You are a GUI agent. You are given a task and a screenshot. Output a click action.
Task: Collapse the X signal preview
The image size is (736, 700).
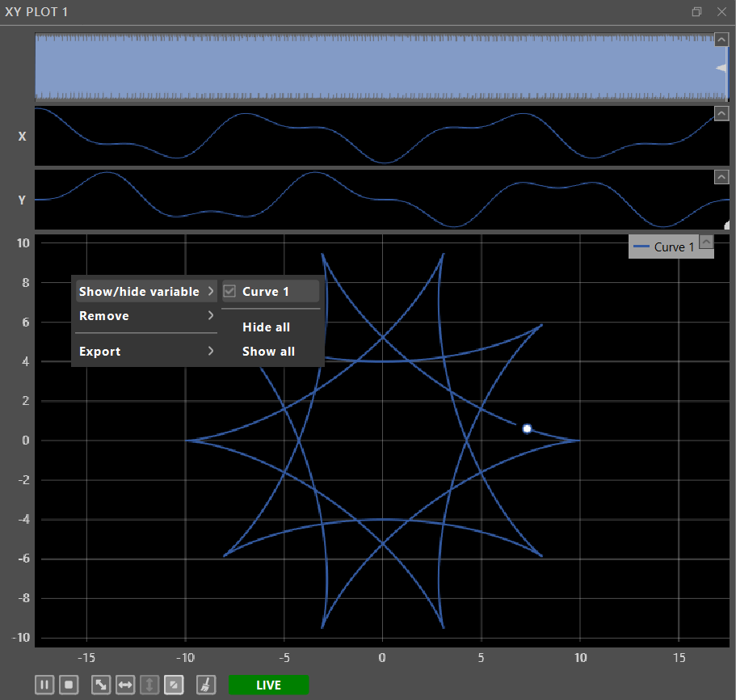pos(721,114)
